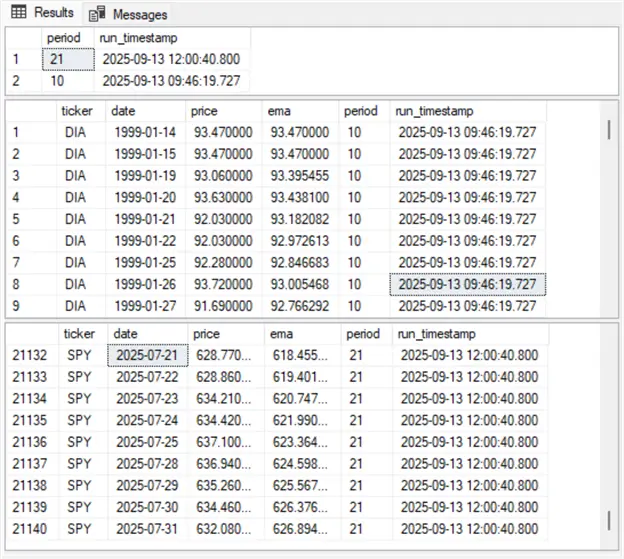This screenshot has width=624, height=559.
Task: Select row header 21140 in SPY grid
Action: click(33, 529)
